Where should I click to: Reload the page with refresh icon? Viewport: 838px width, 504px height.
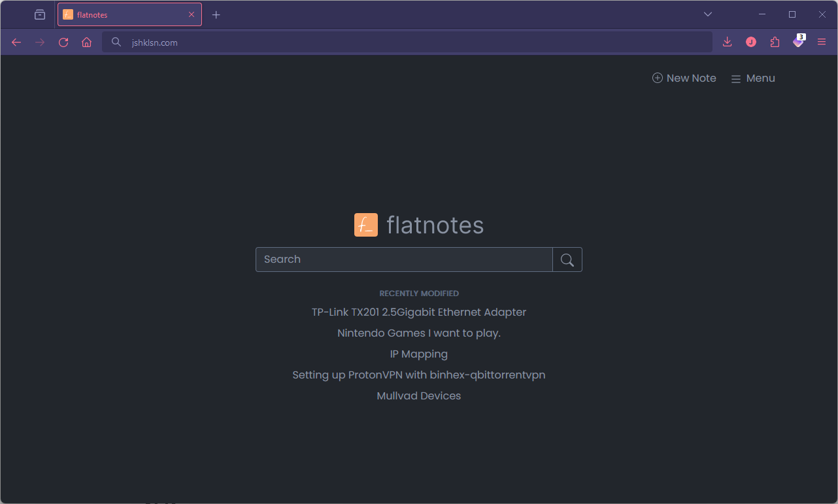(x=63, y=42)
